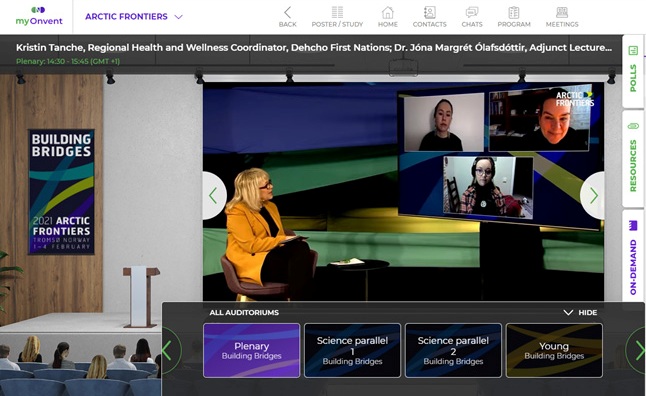Open the Program schedule
Screen dimensions: 646x396
point(514,17)
